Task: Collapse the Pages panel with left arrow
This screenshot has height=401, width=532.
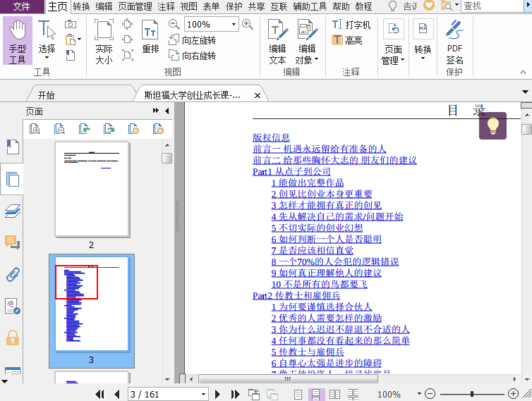Action: (167, 111)
